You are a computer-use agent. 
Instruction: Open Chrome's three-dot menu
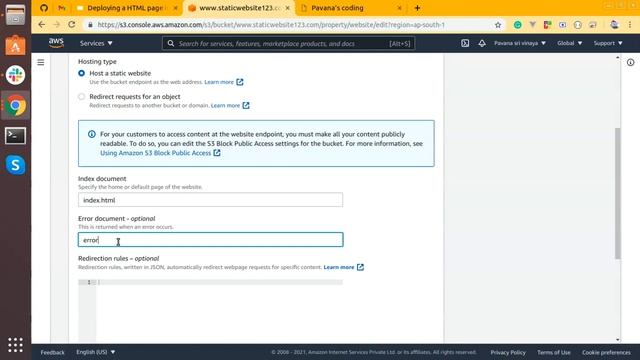(x=631, y=25)
